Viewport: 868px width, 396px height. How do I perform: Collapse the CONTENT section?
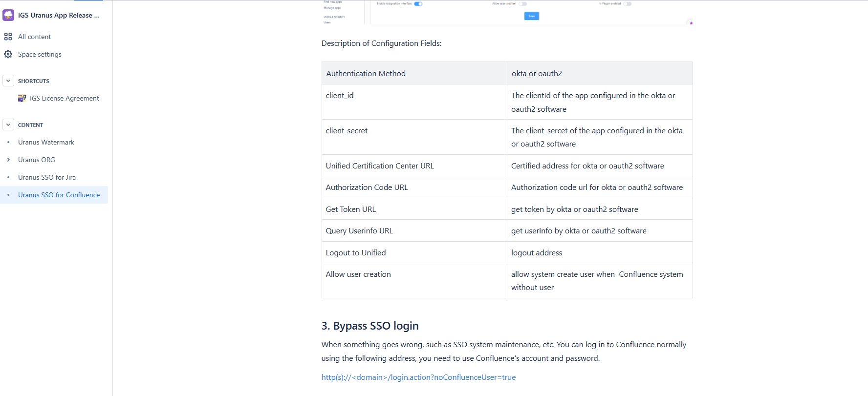pos(8,125)
